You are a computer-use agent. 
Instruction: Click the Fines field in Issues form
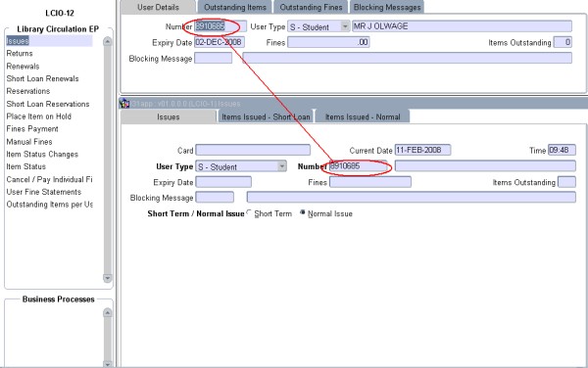(370, 182)
